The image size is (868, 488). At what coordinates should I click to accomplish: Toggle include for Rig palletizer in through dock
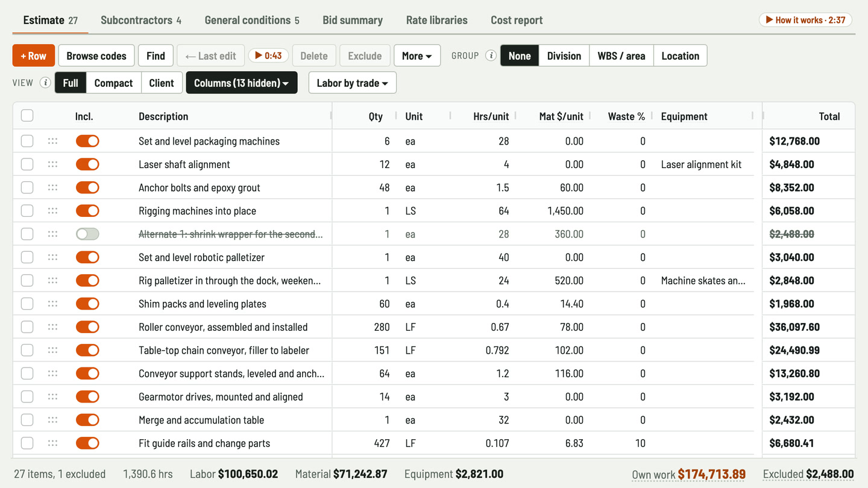click(x=87, y=281)
